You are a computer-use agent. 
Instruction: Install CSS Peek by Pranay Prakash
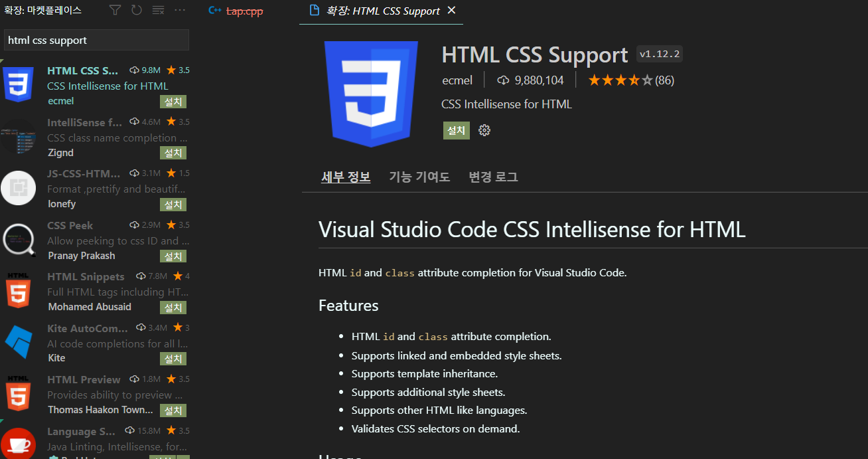[173, 256]
